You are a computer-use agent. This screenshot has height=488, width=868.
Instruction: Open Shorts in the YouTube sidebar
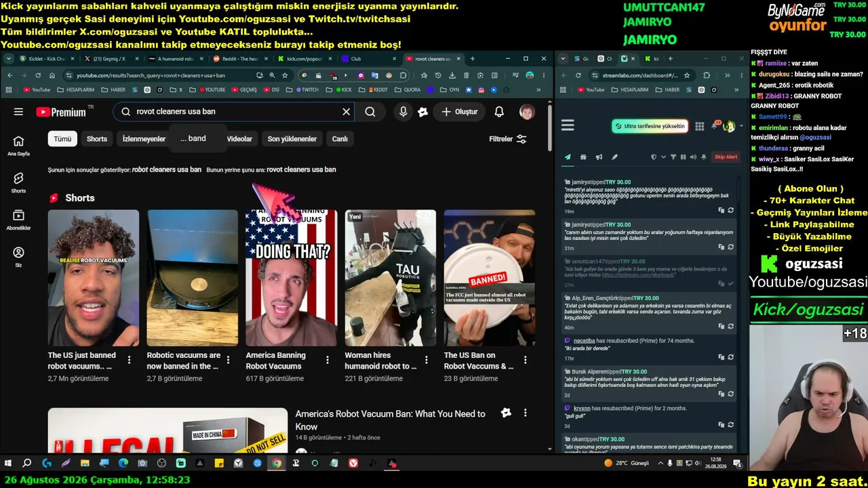[18, 182]
